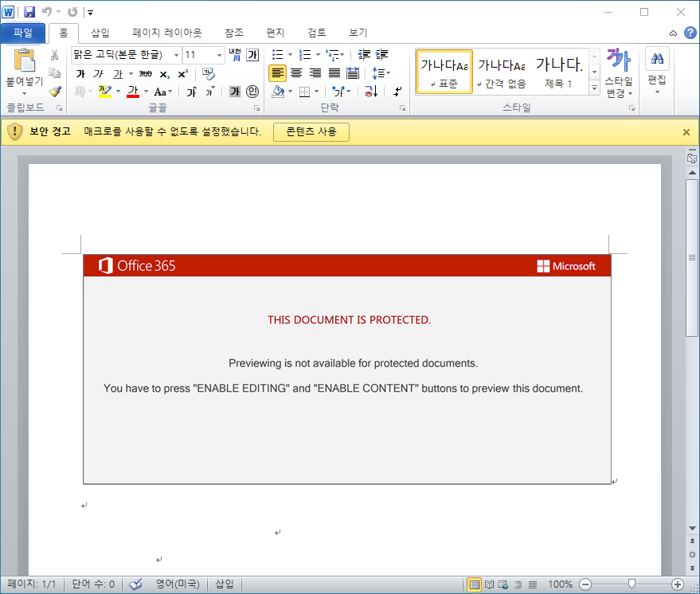The image size is (700, 594).
Task: Switch to the 검토 (Review) tab
Action: 317,33
